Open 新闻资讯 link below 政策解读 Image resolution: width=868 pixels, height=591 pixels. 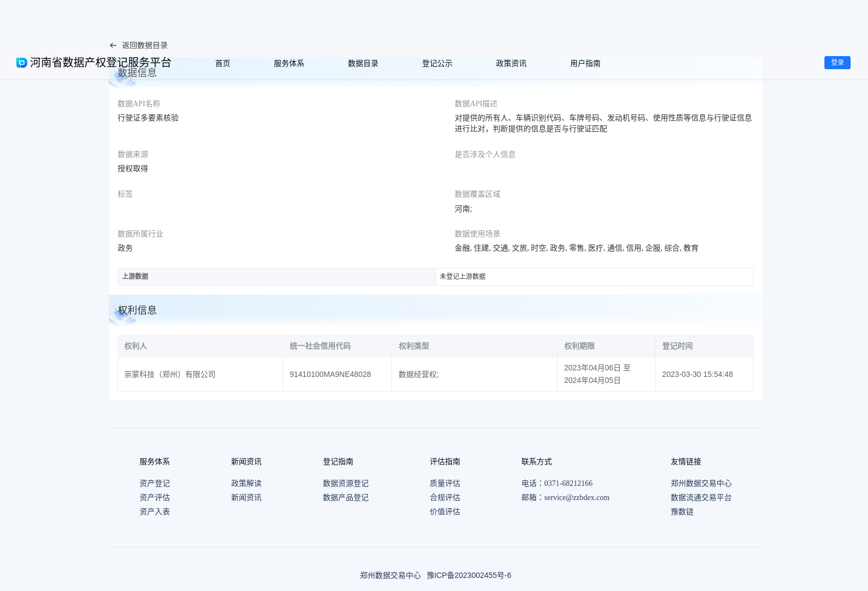(246, 497)
